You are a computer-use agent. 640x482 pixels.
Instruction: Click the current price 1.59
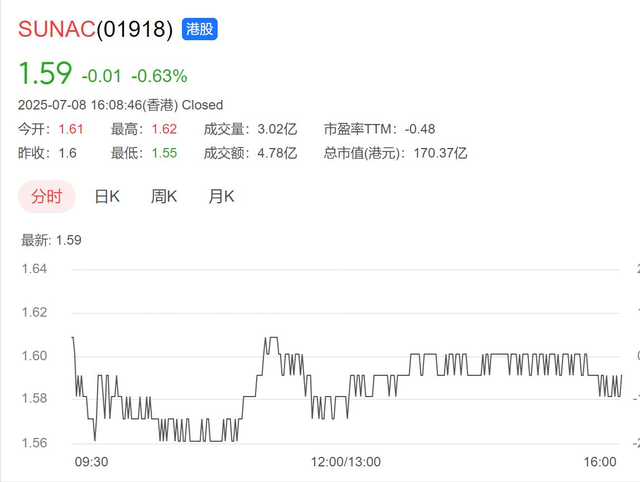click(45, 73)
